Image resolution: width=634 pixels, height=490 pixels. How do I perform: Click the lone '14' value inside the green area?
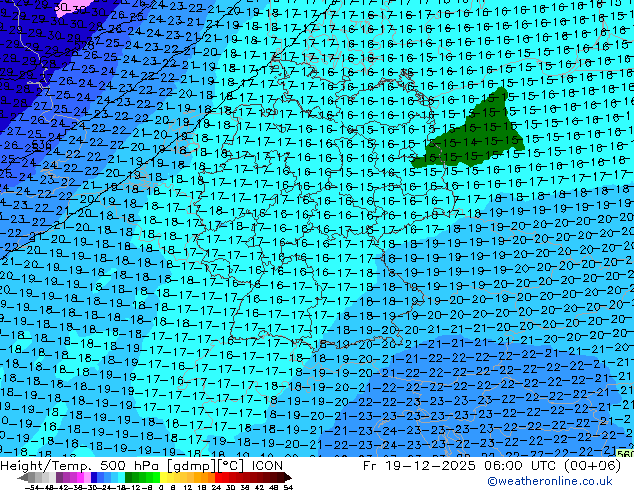tap(469, 142)
